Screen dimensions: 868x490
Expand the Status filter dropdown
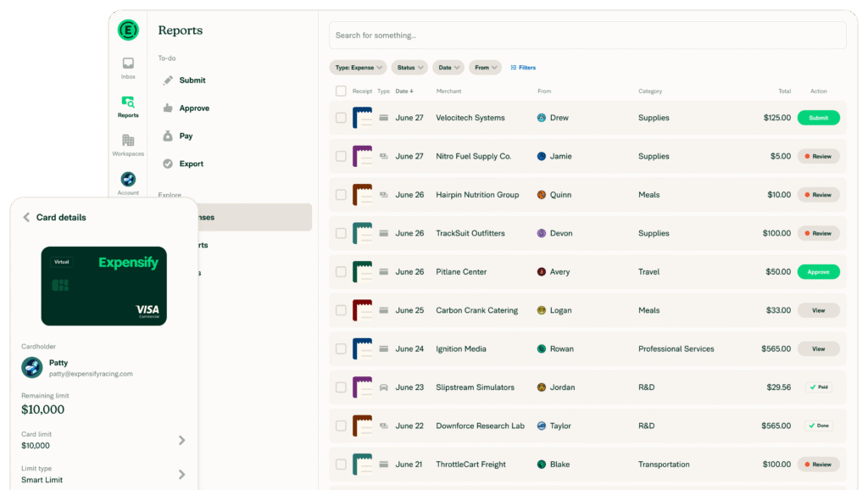pos(409,67)
